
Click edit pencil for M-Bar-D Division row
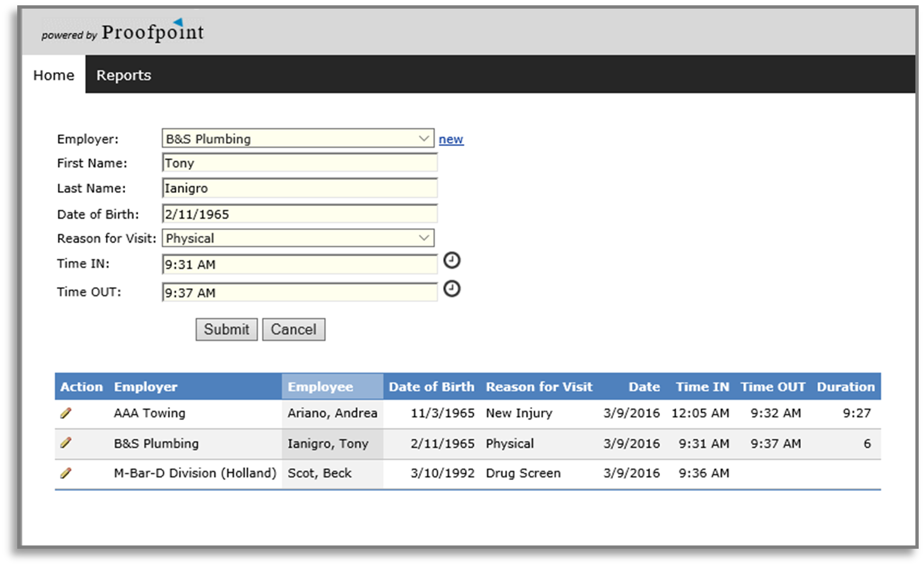coord(66,473)
